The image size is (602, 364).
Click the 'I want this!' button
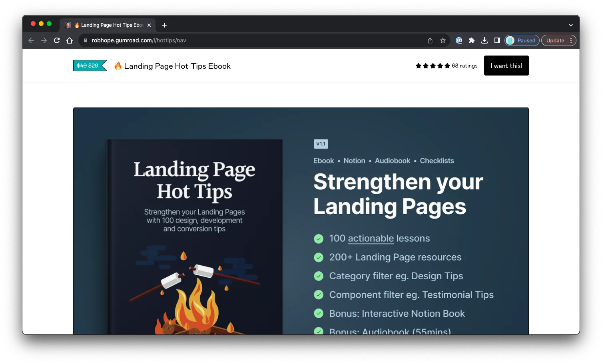[506, 66]
